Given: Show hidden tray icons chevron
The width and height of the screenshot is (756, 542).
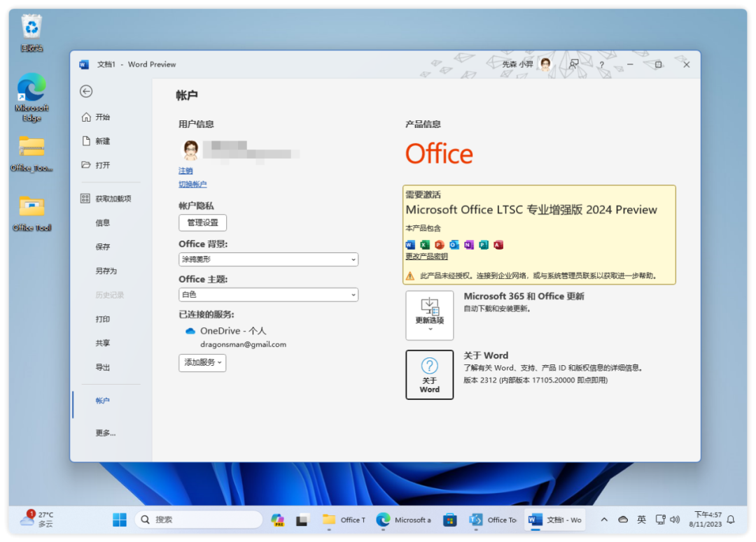Looking at the screenshot, I should click(x=604, y=520).
